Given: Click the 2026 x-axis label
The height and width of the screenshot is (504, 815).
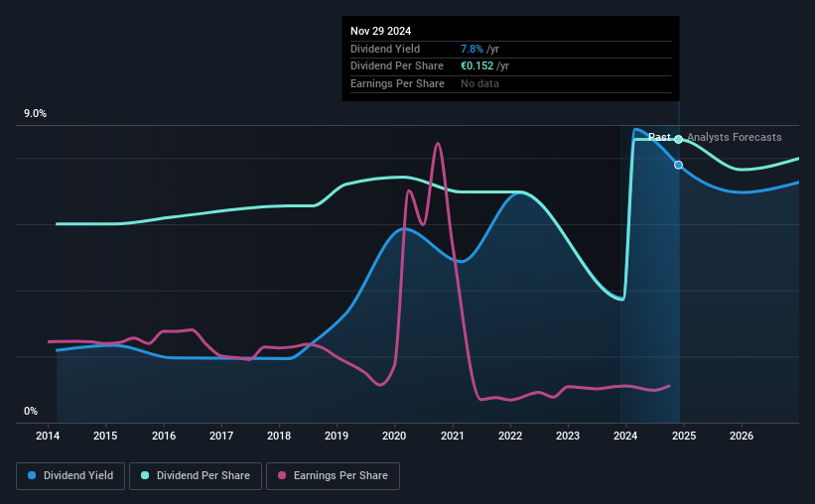Looking at the screenshot, I should tap(742, 436).
